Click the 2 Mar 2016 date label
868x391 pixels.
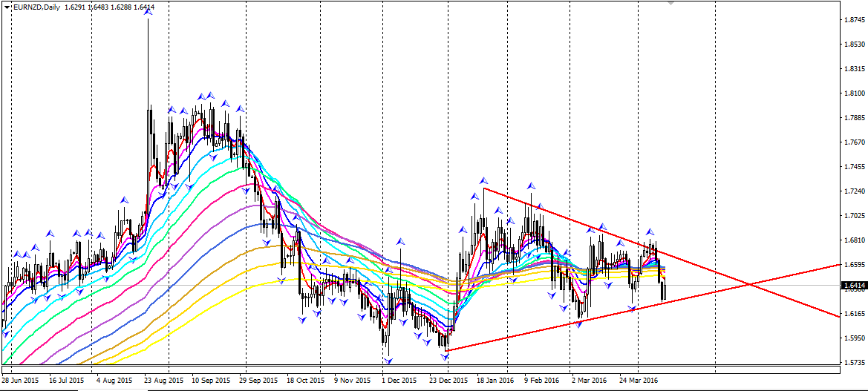coord(590,381)
